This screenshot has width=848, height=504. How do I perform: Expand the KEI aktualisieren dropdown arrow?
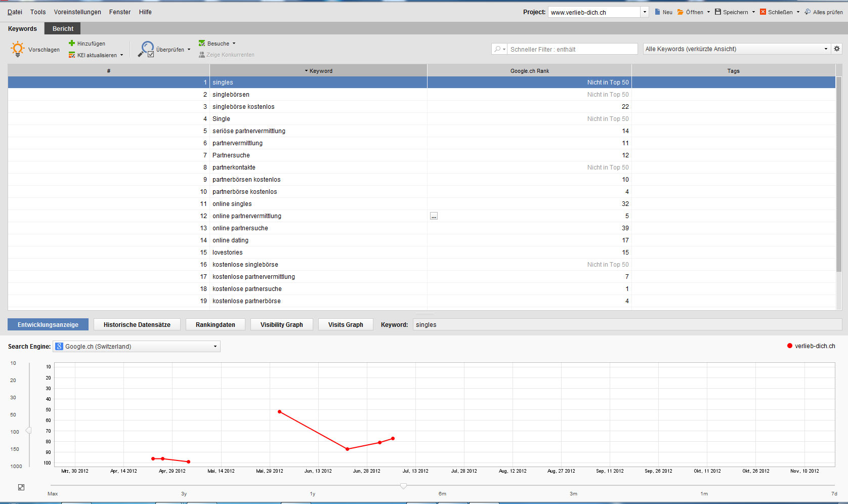point(121,55)
